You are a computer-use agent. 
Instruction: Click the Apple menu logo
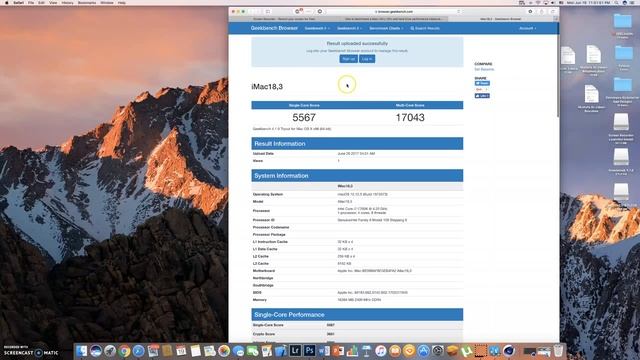click(x=7, y=2)
